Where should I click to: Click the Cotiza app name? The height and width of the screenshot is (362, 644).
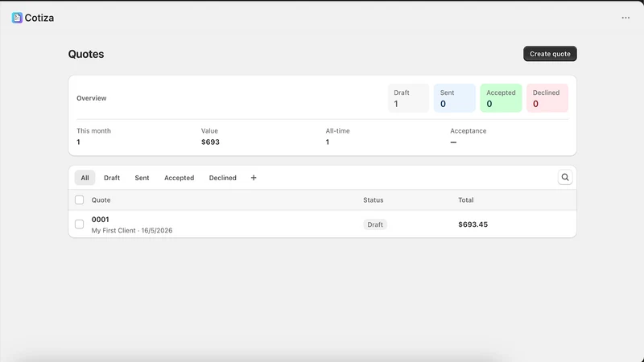coord(39,18)
